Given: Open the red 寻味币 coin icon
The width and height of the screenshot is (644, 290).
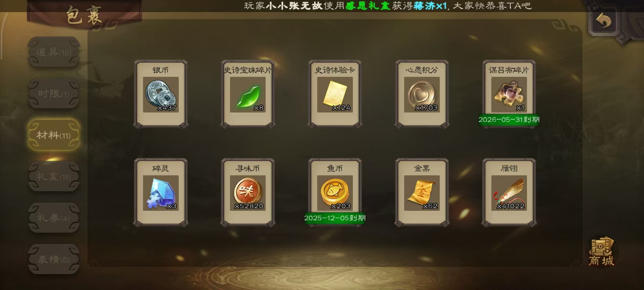Looking at the screenshot, I should pos(248,193).
